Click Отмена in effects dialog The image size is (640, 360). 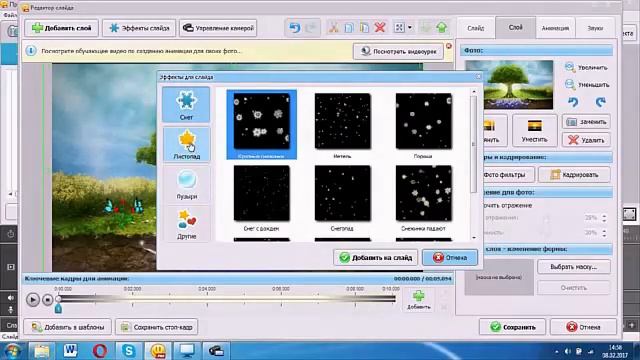coord(450,258)
